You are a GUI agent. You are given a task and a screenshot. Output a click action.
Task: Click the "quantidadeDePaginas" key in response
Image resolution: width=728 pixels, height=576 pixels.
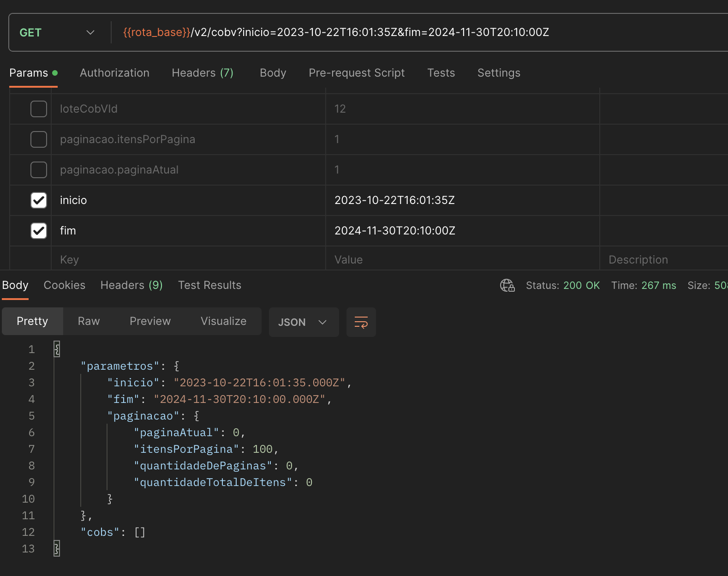point(203,466)
